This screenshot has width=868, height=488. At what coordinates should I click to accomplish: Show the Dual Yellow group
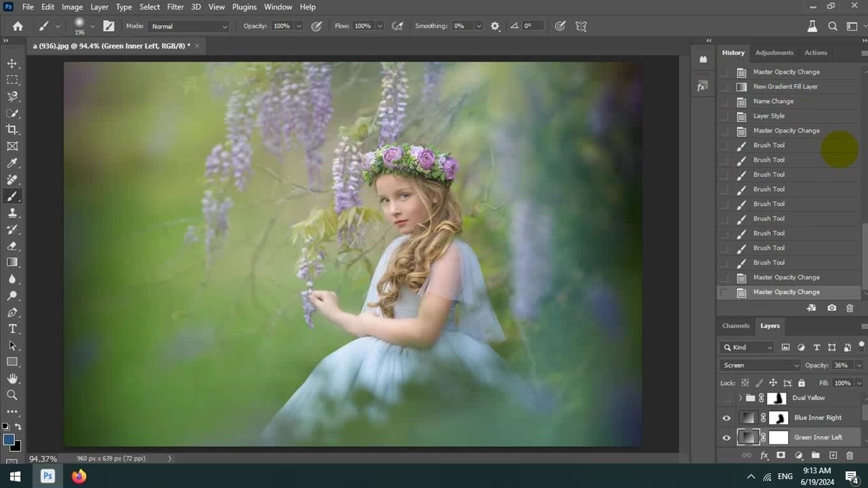(726, 399)
